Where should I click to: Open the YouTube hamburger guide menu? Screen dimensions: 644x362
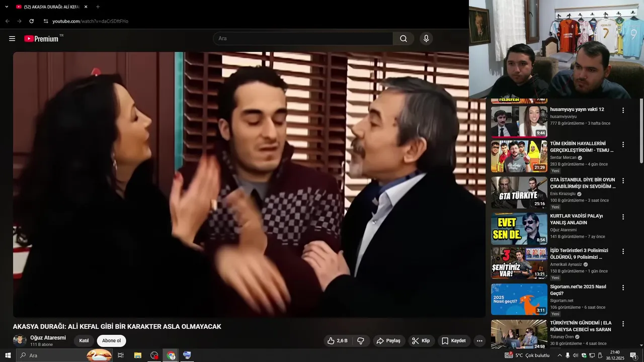tap(12, 39)
